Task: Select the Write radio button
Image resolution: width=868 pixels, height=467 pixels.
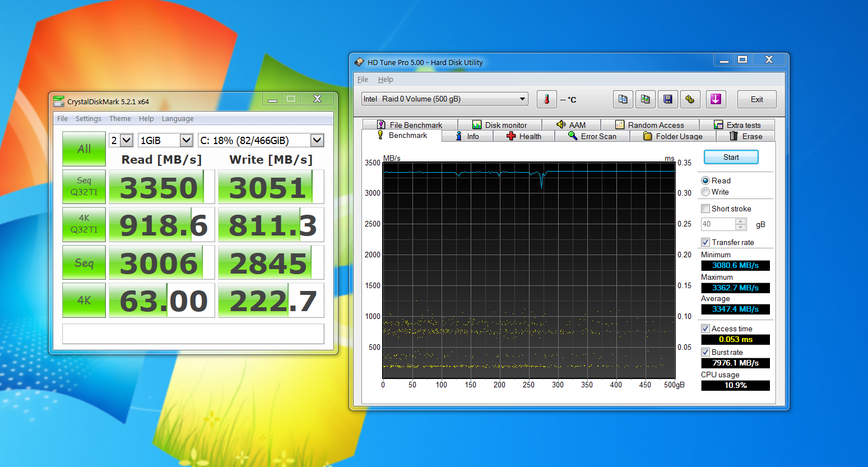Action: pos(705,192)
